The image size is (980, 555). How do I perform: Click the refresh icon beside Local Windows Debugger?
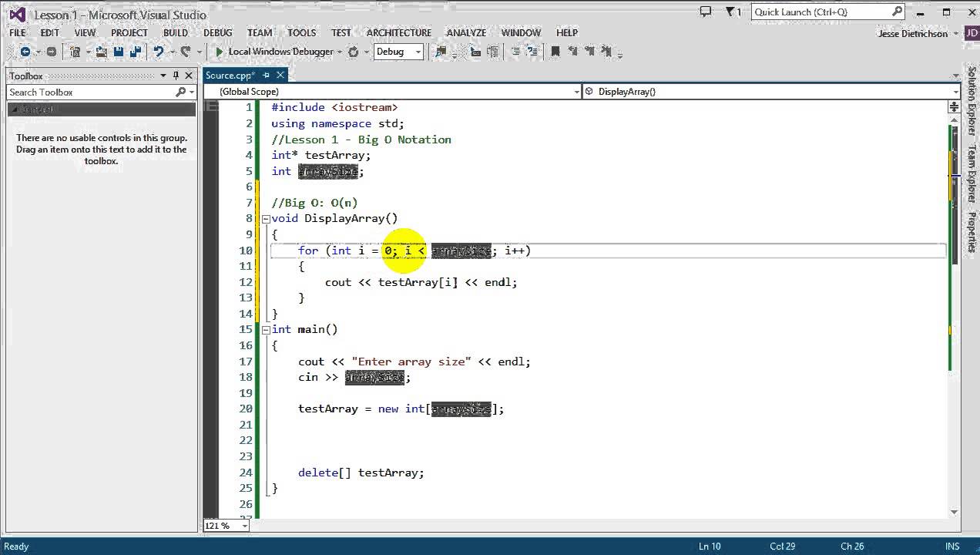point(353,52)
